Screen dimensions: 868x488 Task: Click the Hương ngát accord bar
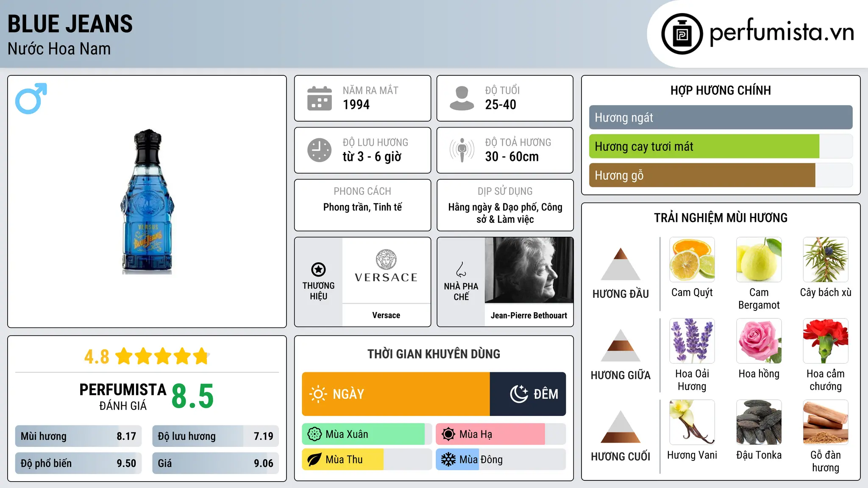point(721,117)
